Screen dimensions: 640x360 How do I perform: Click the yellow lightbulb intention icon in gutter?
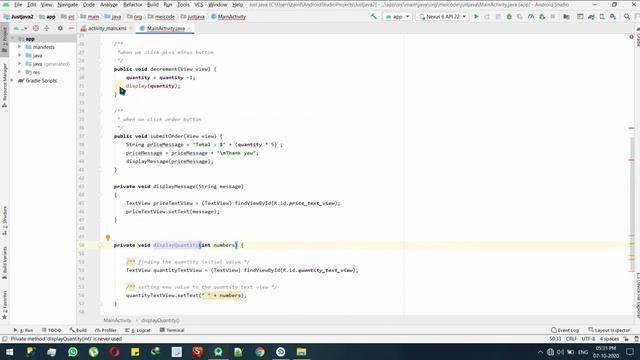coord(108,237)
